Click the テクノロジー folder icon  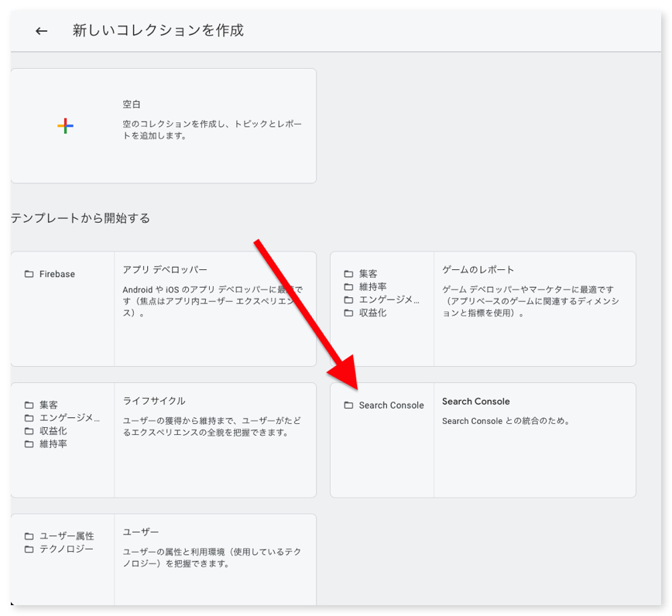click(29, 549)
